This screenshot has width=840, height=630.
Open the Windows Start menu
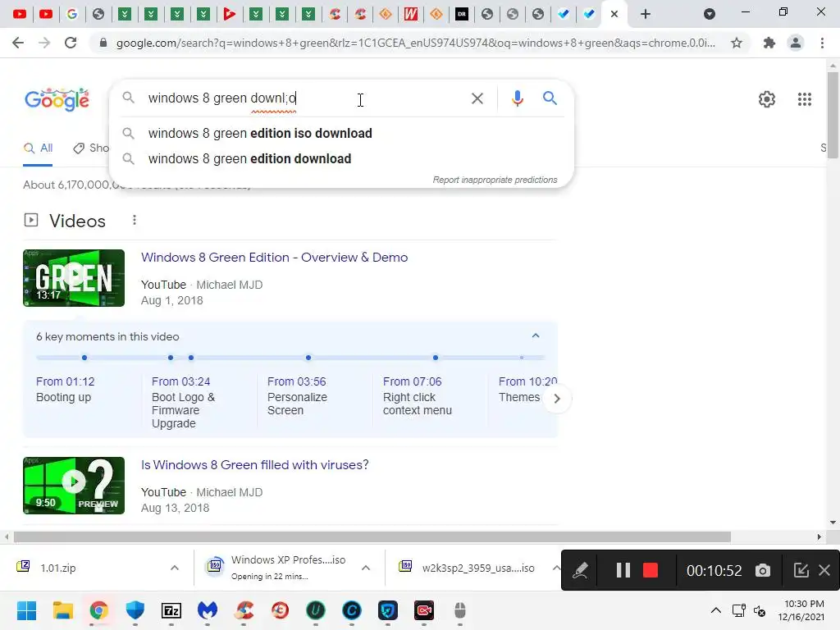point(26,610)
